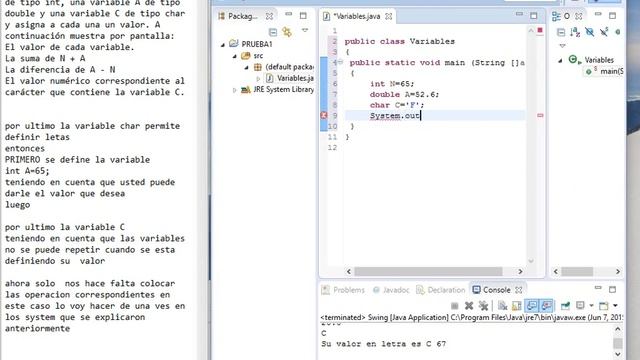Expand the JRE System Library node

pos(235,90)
